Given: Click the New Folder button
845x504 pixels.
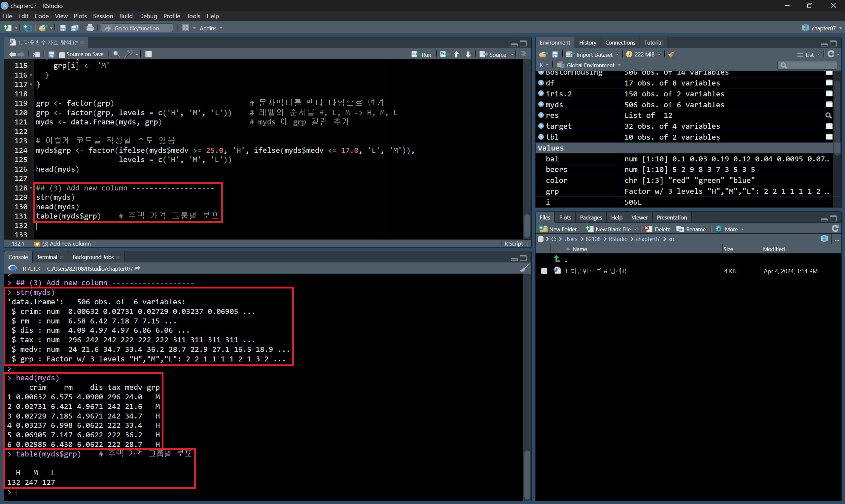Looking at the screenshot, I should 558,229.
